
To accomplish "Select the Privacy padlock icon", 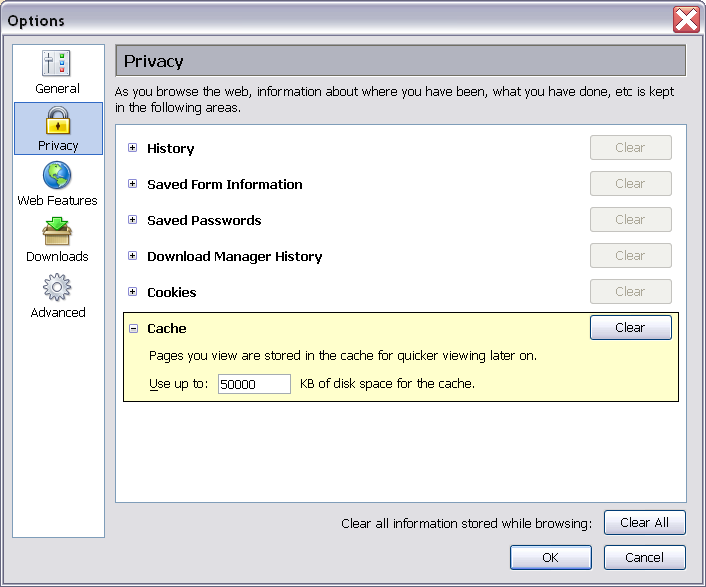I will pyautogui.click(x=58, y=121).
